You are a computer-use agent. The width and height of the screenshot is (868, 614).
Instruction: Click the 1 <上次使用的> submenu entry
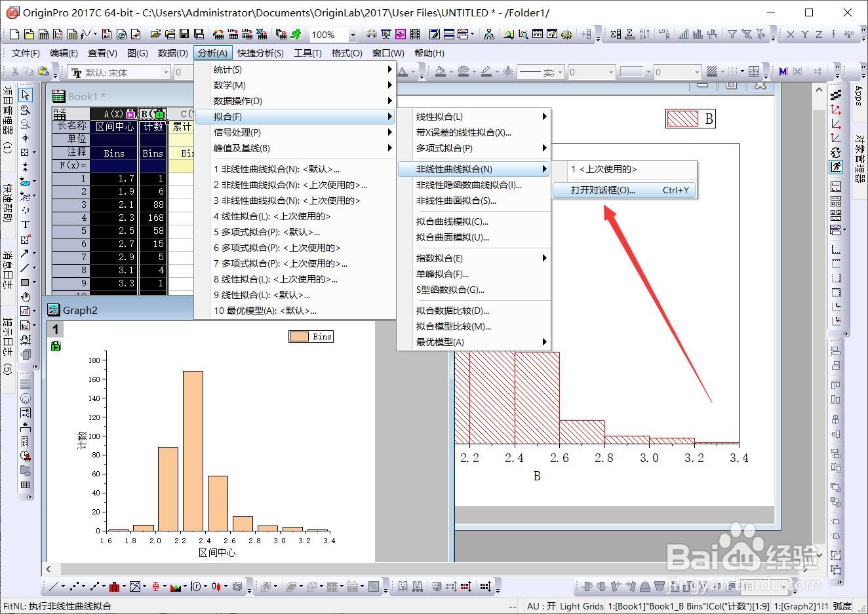pos(623,169)
